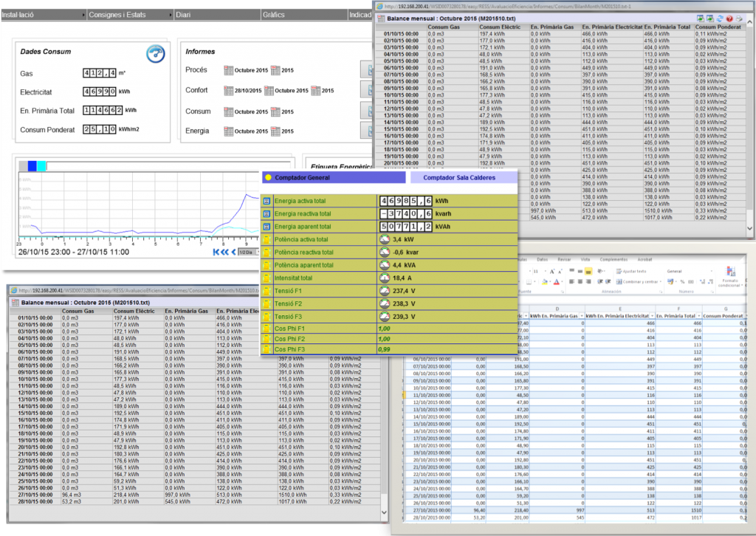Select row 27/10/15 00:00 in lower Balance table
Image resolution: width=756 pixels, height=536 pixels.
pos(196,495)
